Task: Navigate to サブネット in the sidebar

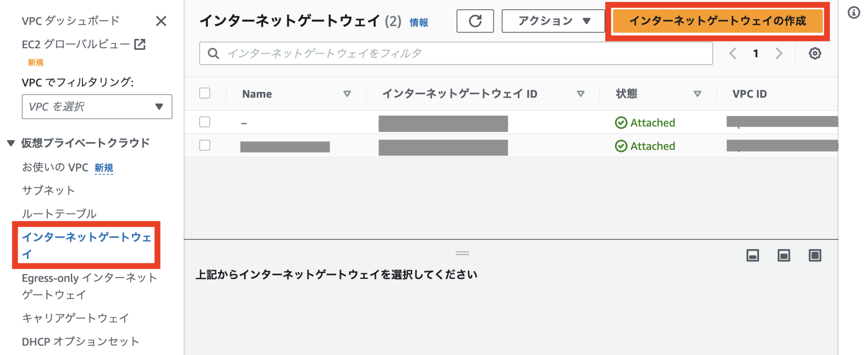Action: 48,190
